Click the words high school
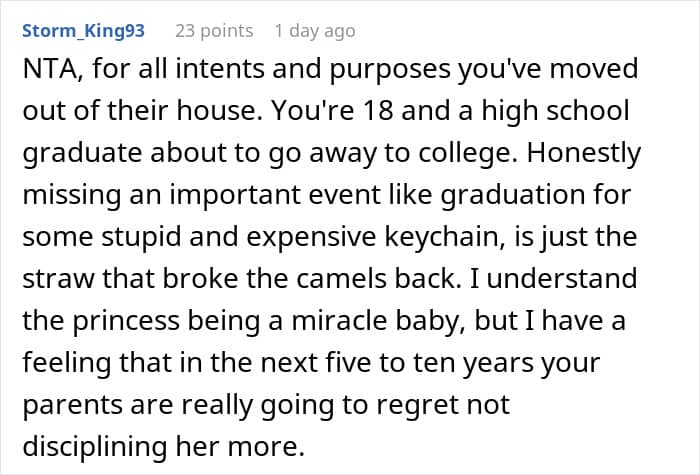700x475 pixels. tap(555, 111)
